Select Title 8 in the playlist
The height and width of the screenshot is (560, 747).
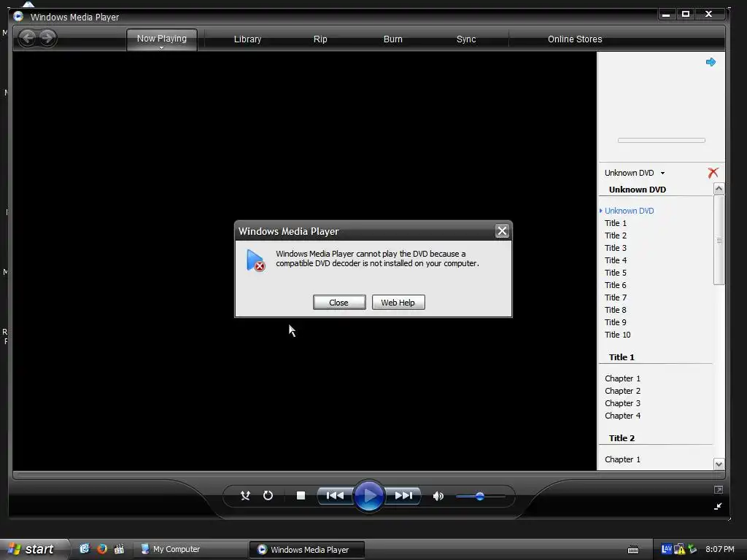616,309
